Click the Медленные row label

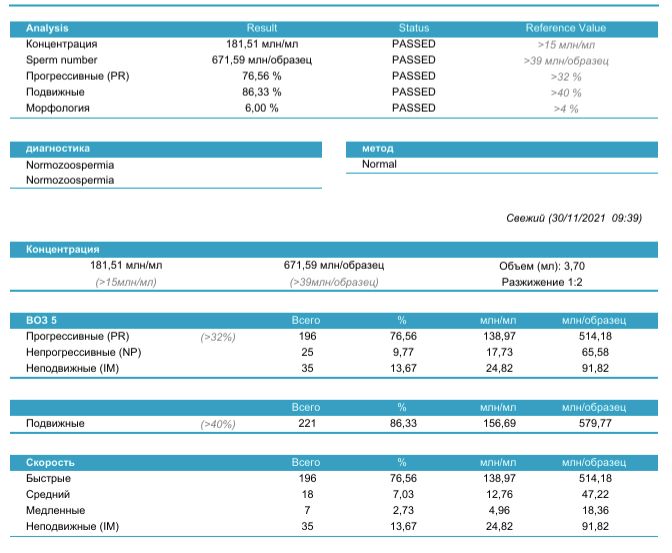click(x=55, y=510)
